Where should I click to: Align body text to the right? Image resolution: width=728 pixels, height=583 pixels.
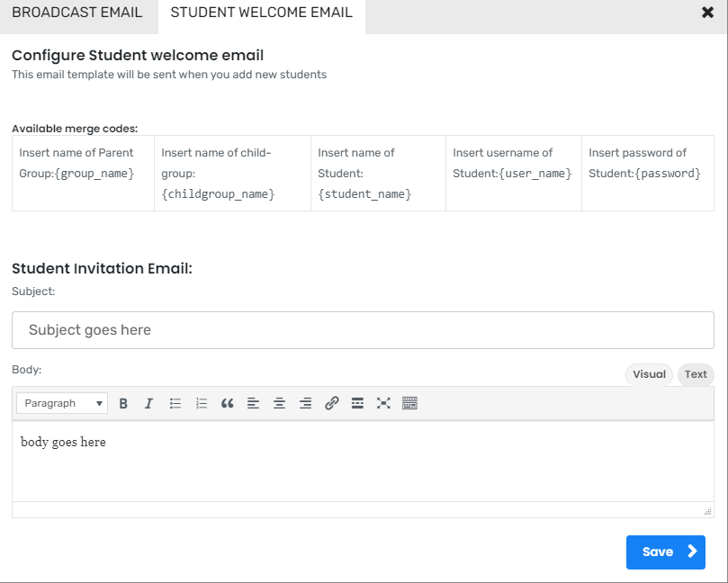305,403
